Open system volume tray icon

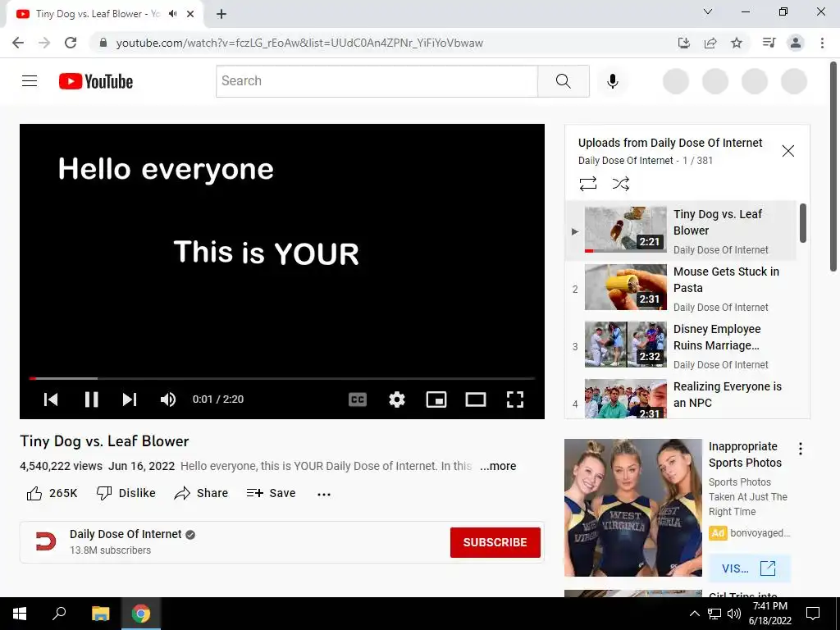(734, 614)
